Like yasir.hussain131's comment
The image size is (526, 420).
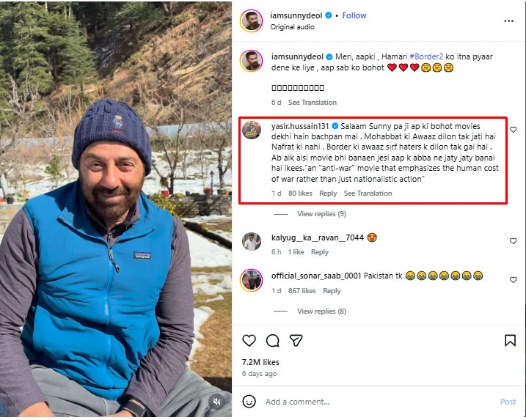(514, 130)
